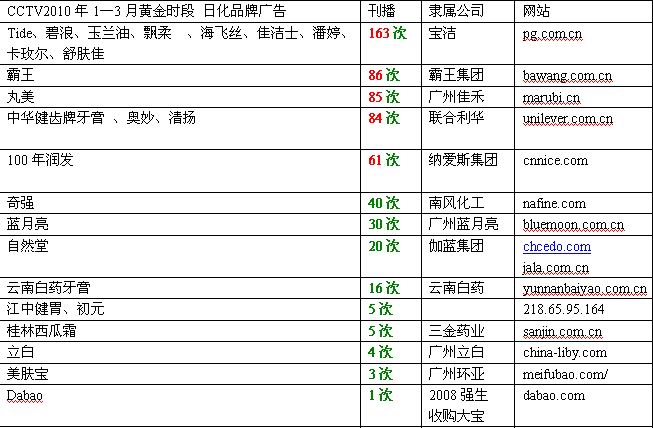The width and height of the screenshot is (653, 428).
Task: Click the 3 次 broadcast count
Action: tap(380, 374)
